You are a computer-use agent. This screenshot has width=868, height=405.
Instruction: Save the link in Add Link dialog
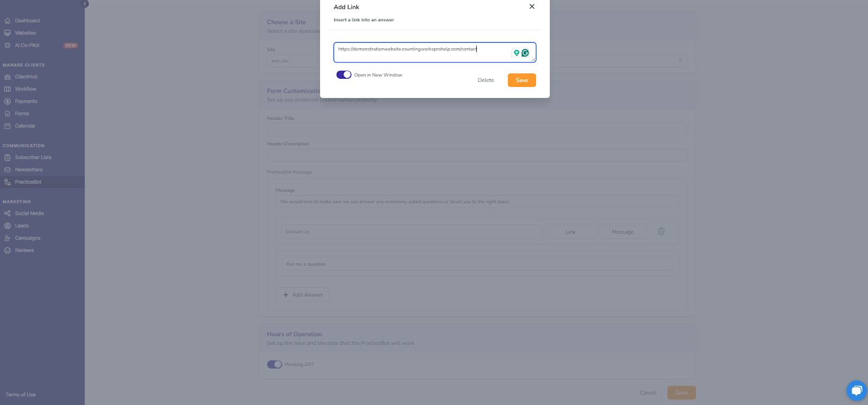pyautogui.click(x=522, y=80)
